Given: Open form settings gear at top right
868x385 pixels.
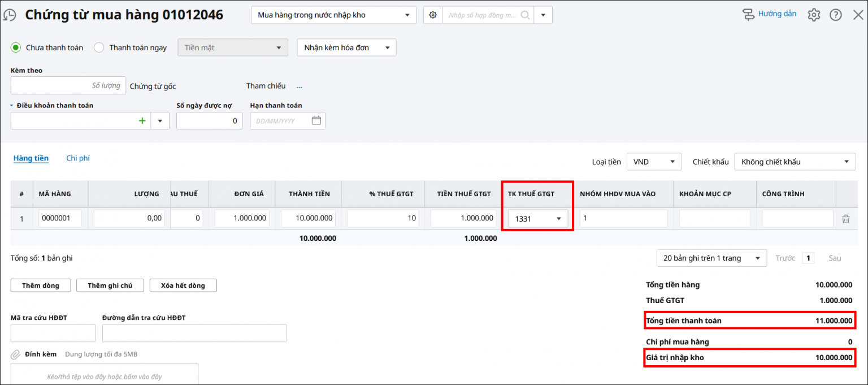Looking at the screenshot, I should [813, 15].
